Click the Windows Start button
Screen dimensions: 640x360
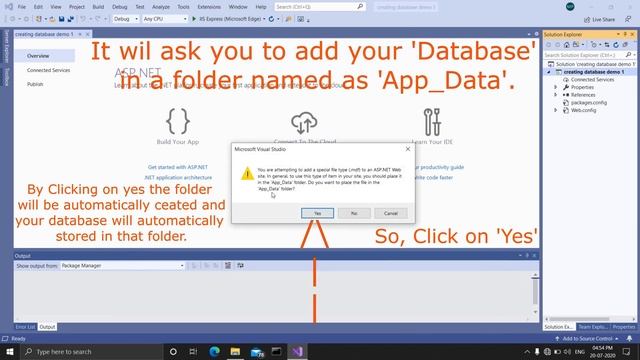click(10, 351)
